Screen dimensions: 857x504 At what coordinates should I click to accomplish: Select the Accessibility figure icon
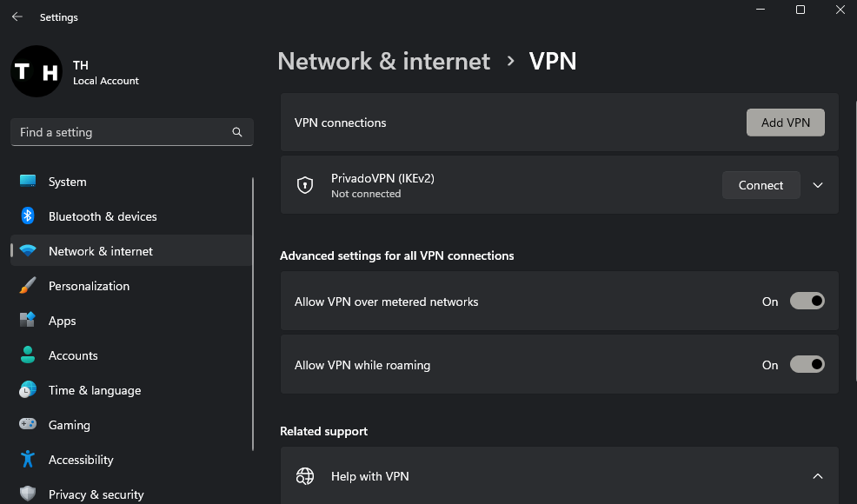click(28, 460)
